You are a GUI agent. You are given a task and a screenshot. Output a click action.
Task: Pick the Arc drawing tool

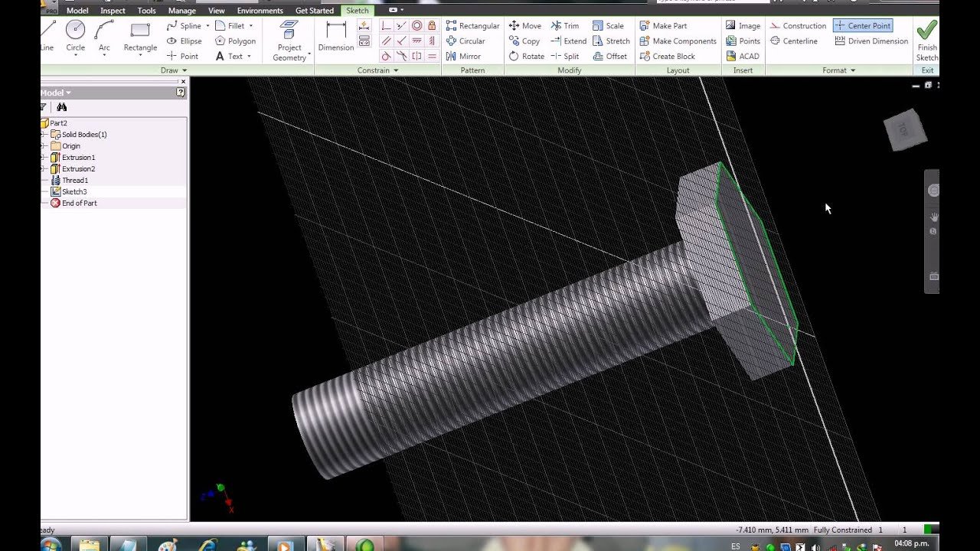104,36
